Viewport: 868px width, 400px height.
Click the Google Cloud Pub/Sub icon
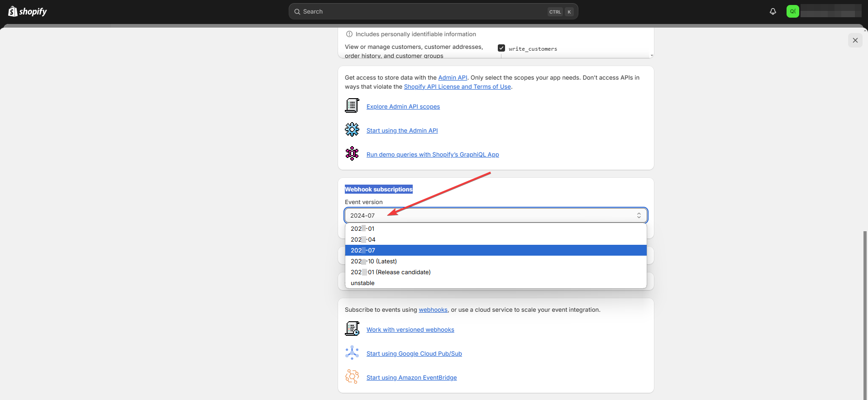[352, 353]
